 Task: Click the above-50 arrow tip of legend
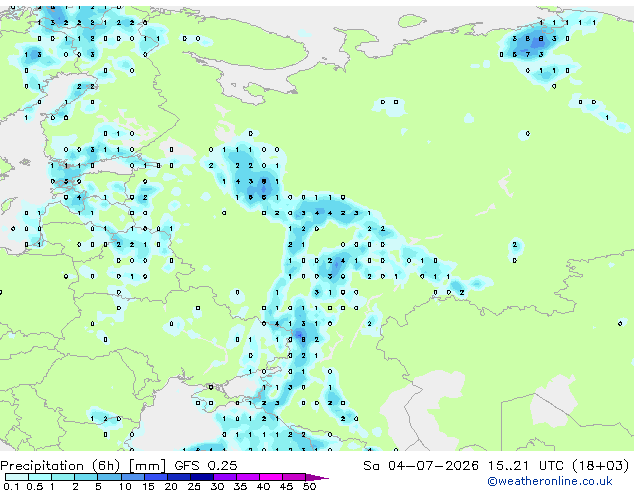[x=317, y=477]
